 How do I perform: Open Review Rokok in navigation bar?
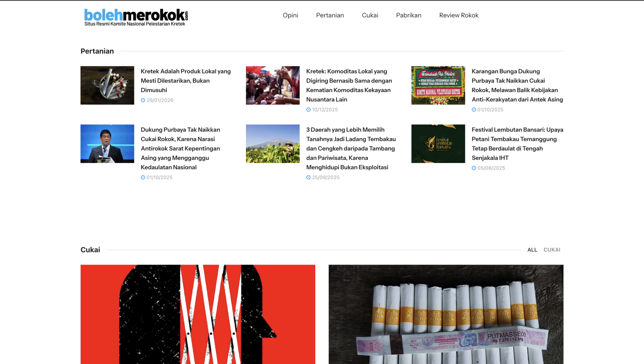(x=459, y=15)
